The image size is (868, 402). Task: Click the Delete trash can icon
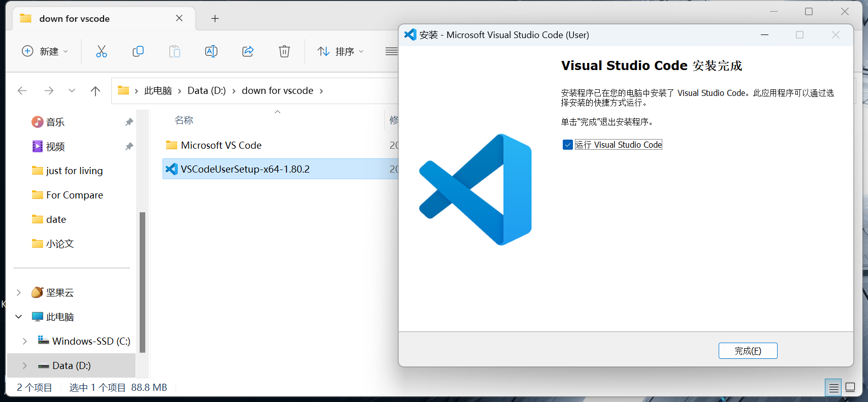pyautogui.click(x=284, y=51)
